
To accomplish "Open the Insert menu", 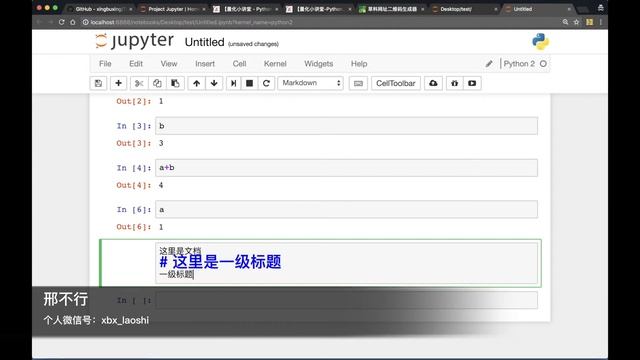I will (x=205, y=64).
